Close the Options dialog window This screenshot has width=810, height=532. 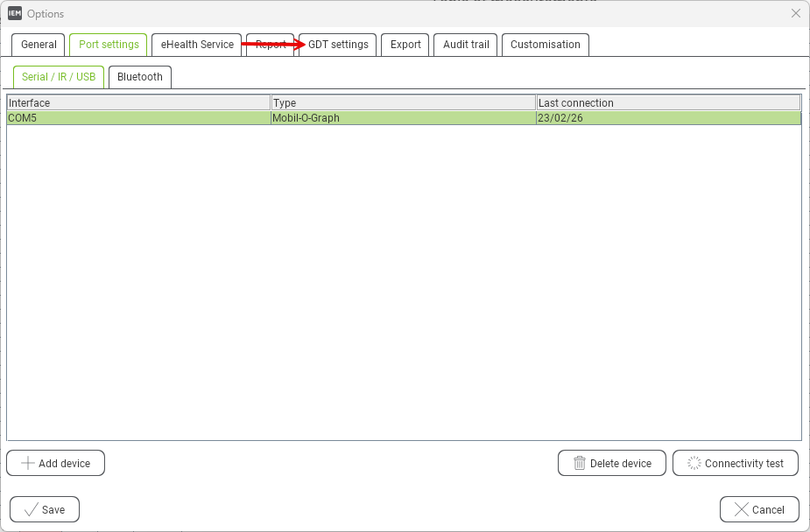click(x=795, y=13)
